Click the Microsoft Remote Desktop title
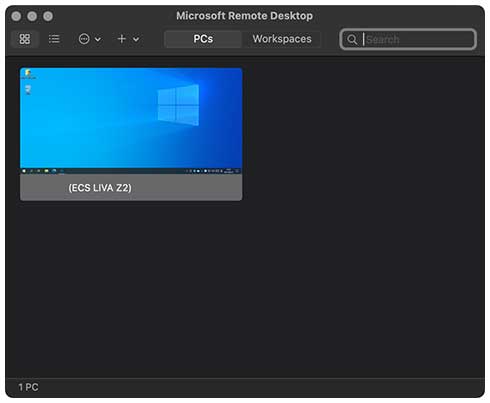 coord(245,16)
